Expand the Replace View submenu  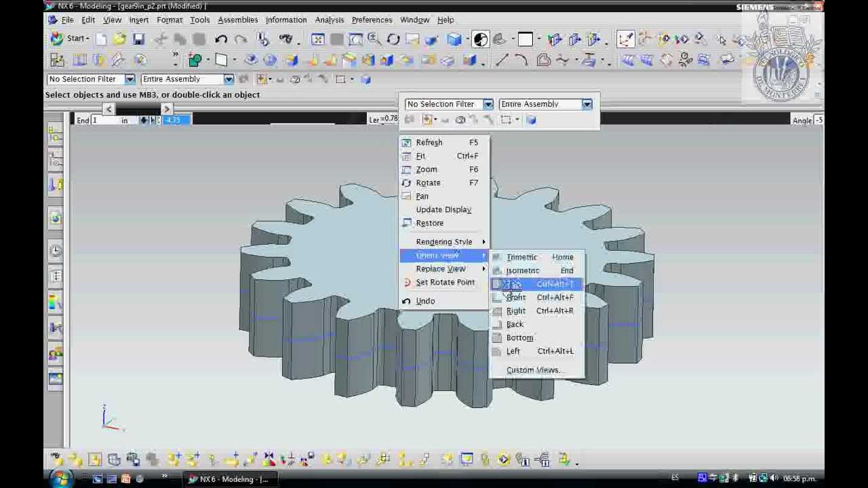point(444,269)
